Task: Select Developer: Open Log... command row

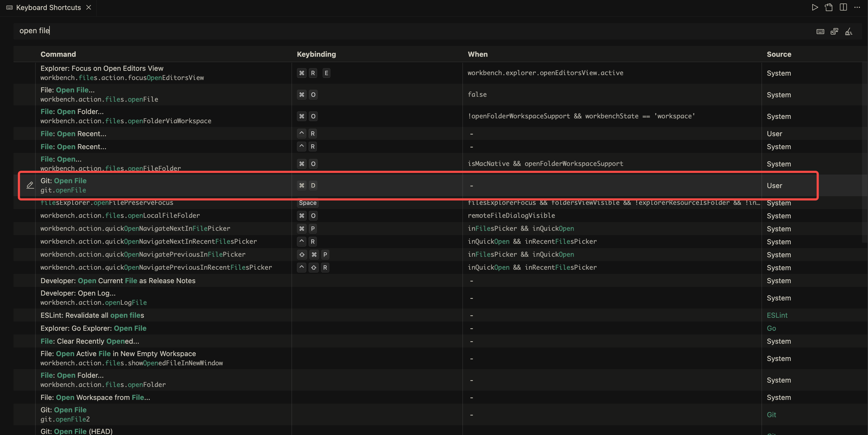Action: point(78,298)
